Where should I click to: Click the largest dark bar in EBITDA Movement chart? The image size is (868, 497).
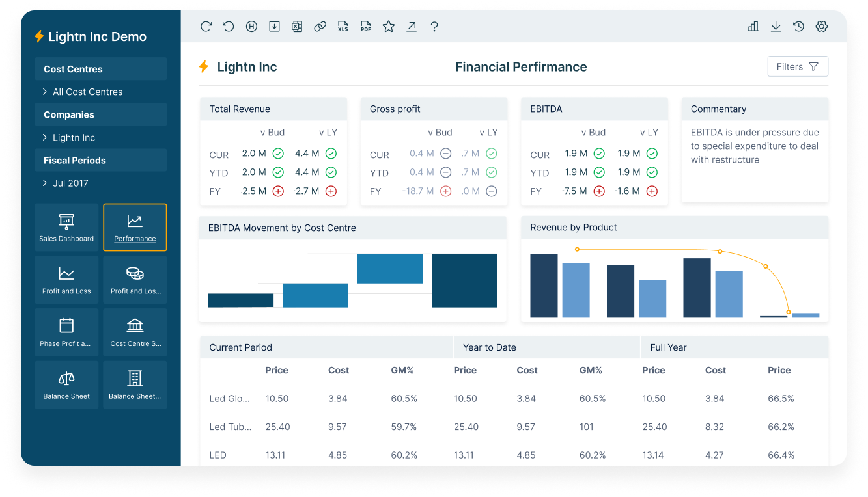464,280
